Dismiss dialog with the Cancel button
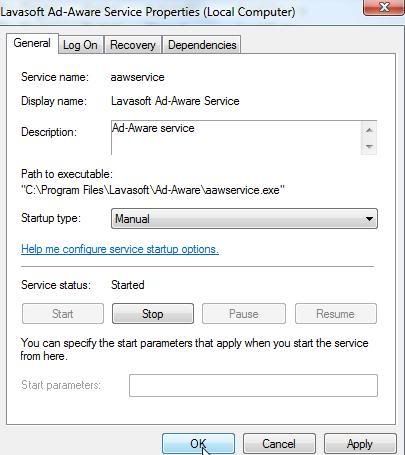This screenshot has width=405, height=455. click(x=279, y=444)
